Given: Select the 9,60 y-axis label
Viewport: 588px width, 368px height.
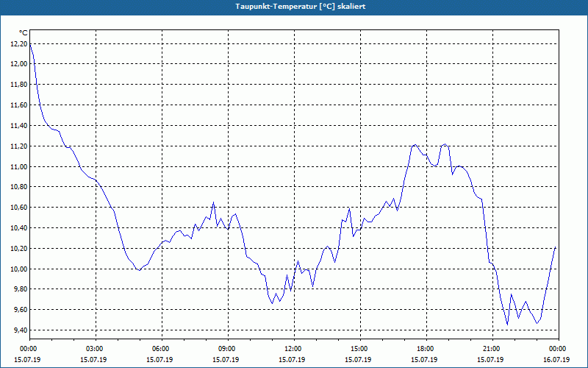Looking at the screenshot, I should [x=21, y=310].
